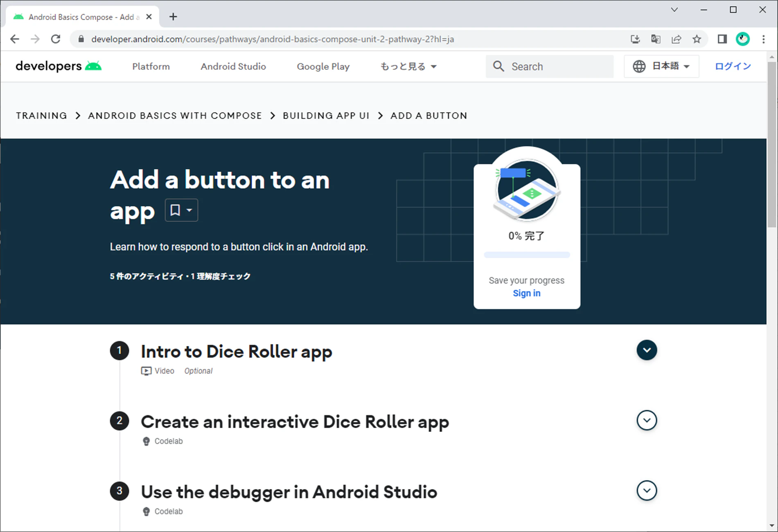Viewport: 778px width, 532px height.
Task: Open the もっと見る dropdown menu
Action: tap(408, 66)
